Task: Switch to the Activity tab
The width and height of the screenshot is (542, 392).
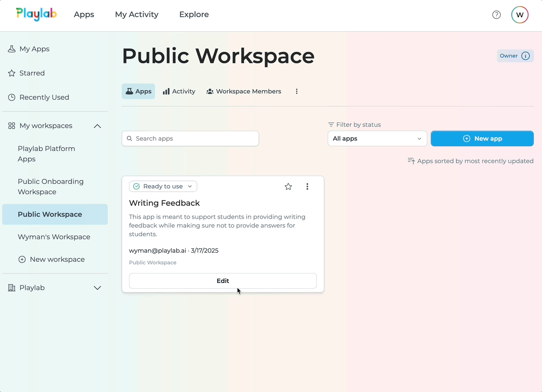Action: coord(179,91)
